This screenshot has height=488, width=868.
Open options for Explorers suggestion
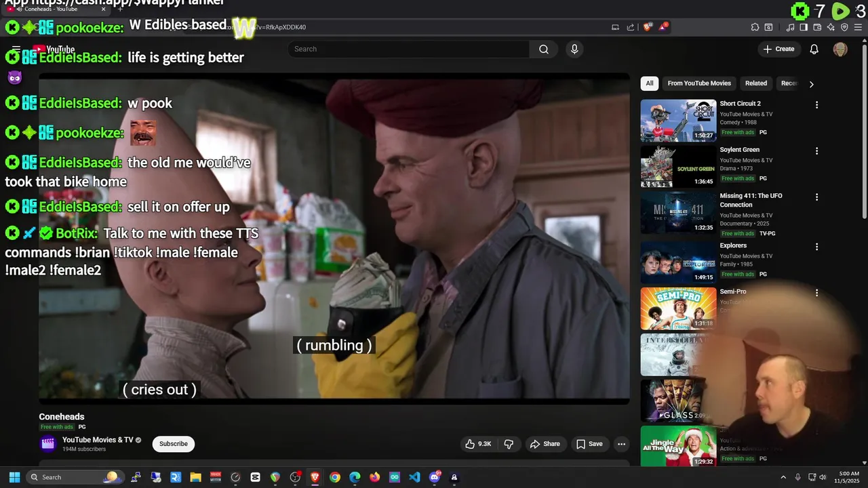[816, 247]
